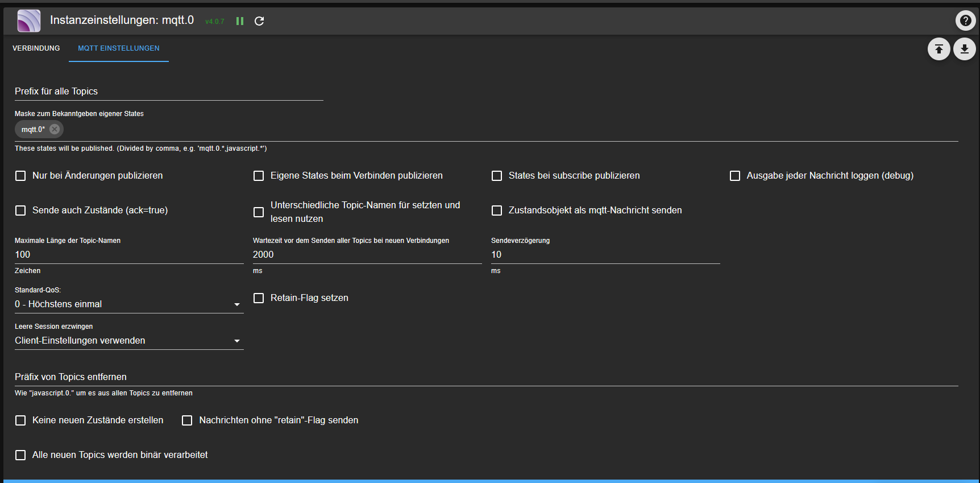This screenshot has height=483, width=980.
Task: Open the Leere Session erzwingen dropdown
Action: point(129,341)
